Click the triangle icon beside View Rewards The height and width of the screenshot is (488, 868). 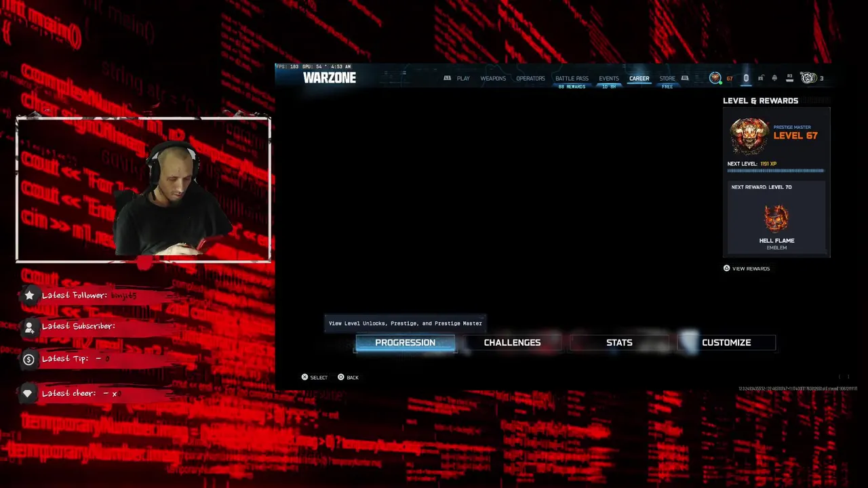(726, 268)
